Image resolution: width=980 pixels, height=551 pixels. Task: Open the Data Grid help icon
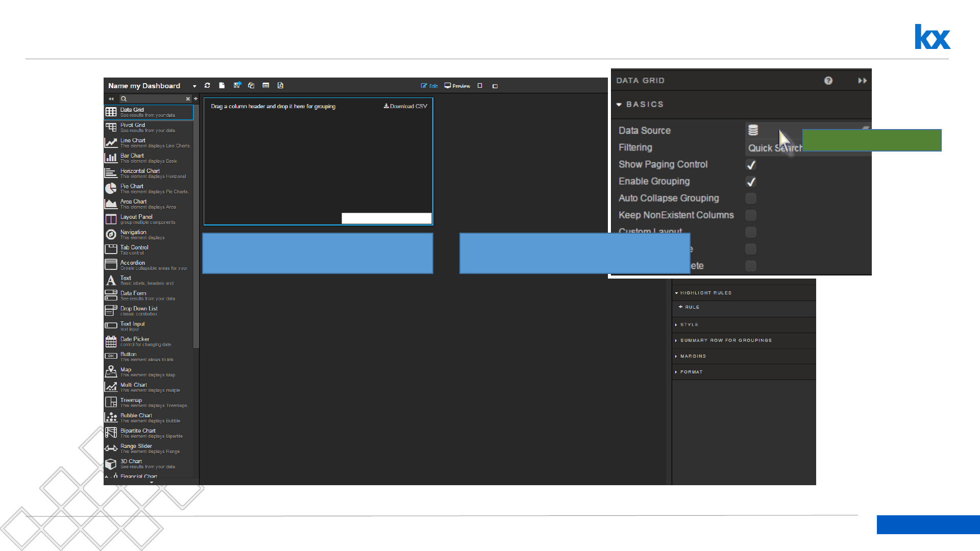[828, 81]
